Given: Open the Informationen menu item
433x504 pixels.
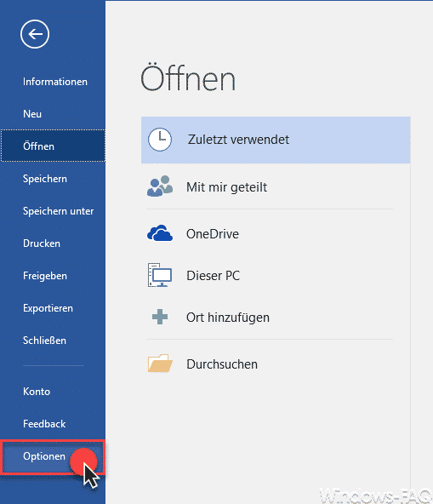Looking at the screenshot, I should [53, 82].
